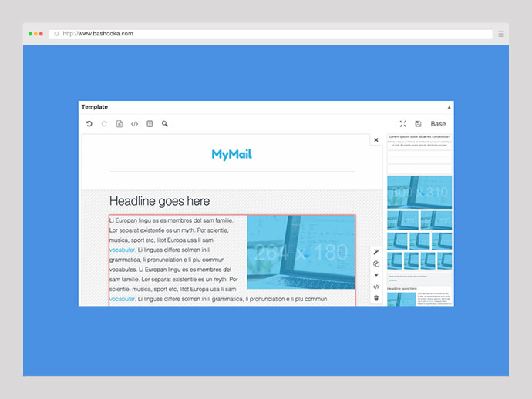The width and height of the screenshot is (532, 399).
Task: Edit module code in side toolbar
Action: tap(376, 287)
